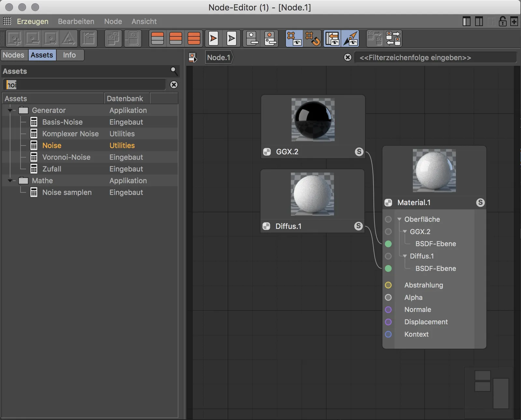Toggle the asset list panel visibility icon
This screenshot has height=420, width=521.
point(332,39)
